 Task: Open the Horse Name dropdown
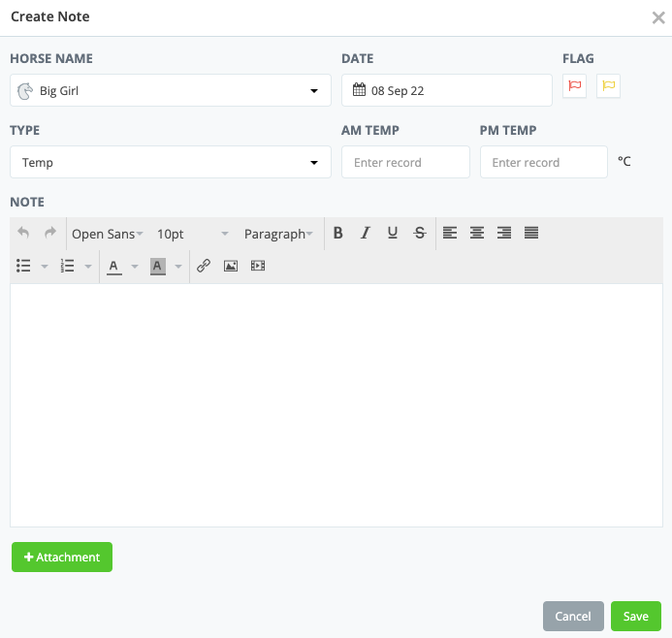click(171, 91)
